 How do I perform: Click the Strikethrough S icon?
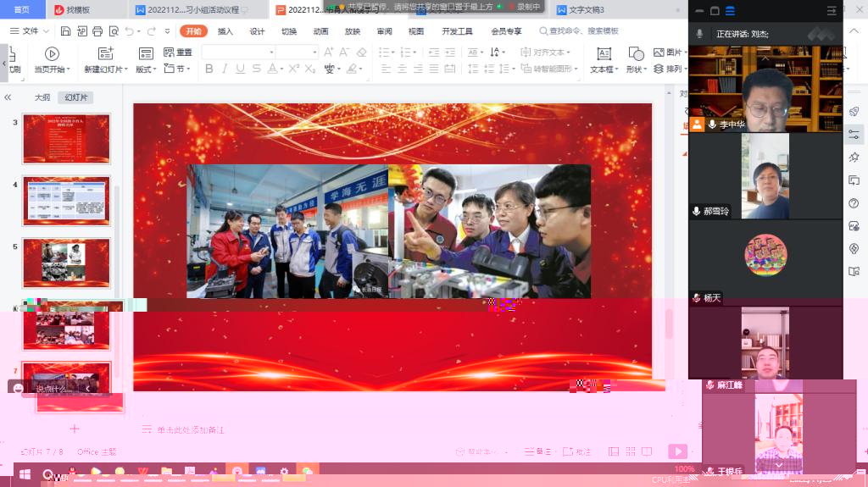tap(256, 69)
